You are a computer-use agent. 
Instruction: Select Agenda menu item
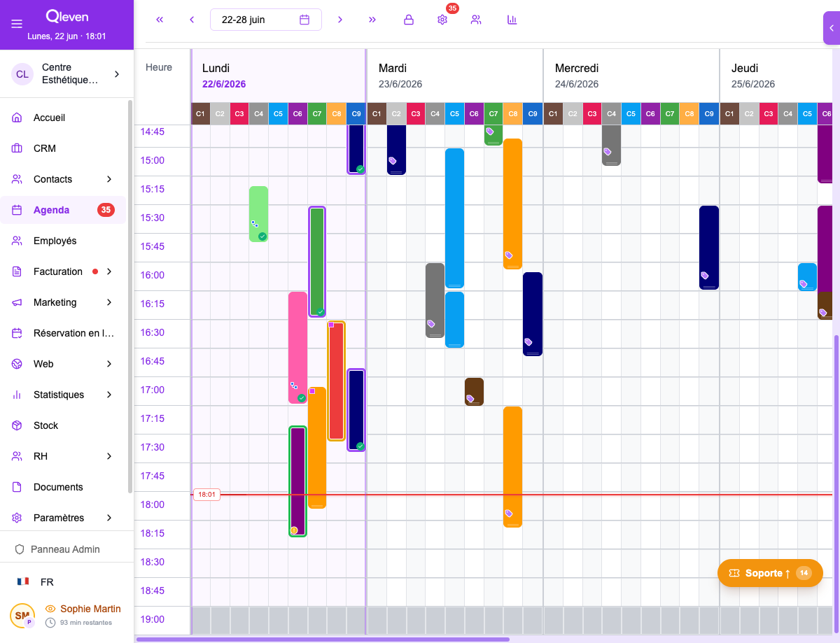pyautogui.click(x=63, y=210)
